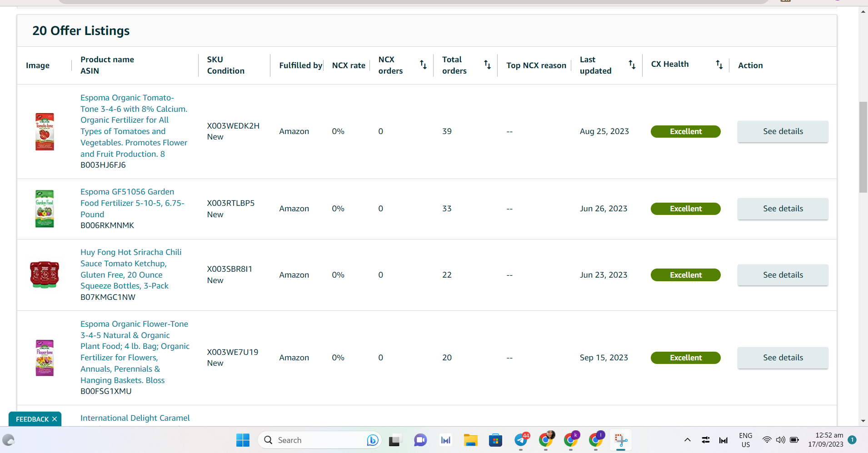Click the scrollbar's up arrow
The width and height of the screenshot is (868, 453).
[x=863, y=11]
